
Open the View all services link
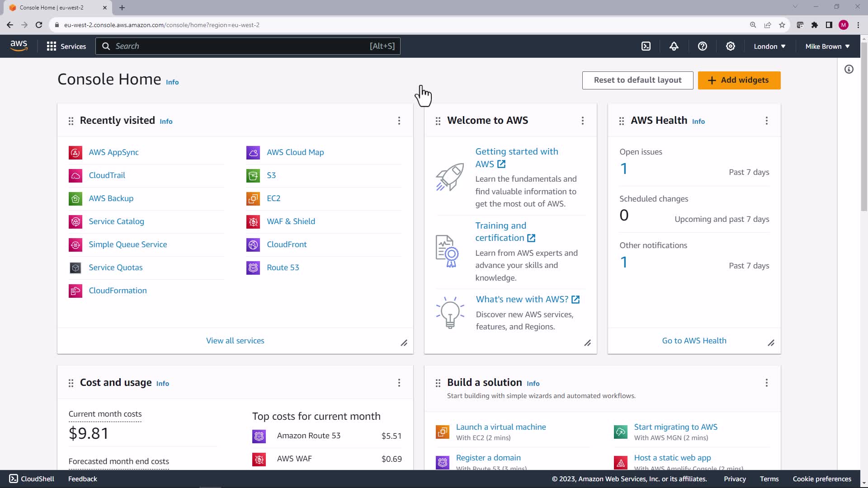(x=235, y=341)
